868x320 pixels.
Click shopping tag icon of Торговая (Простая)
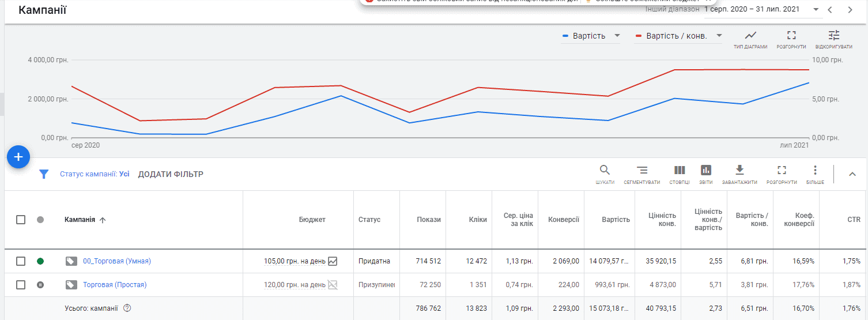71,285
